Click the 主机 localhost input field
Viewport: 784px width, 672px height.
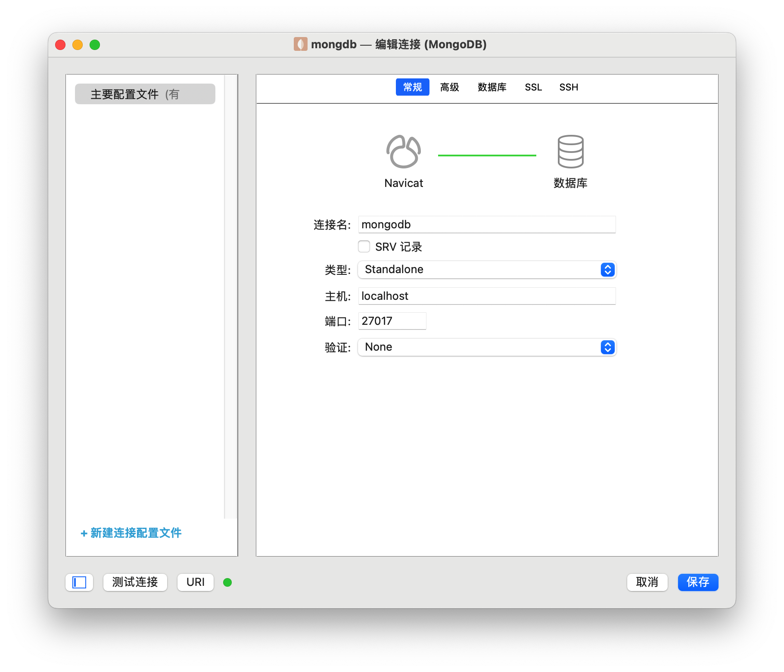click(487, 296)
